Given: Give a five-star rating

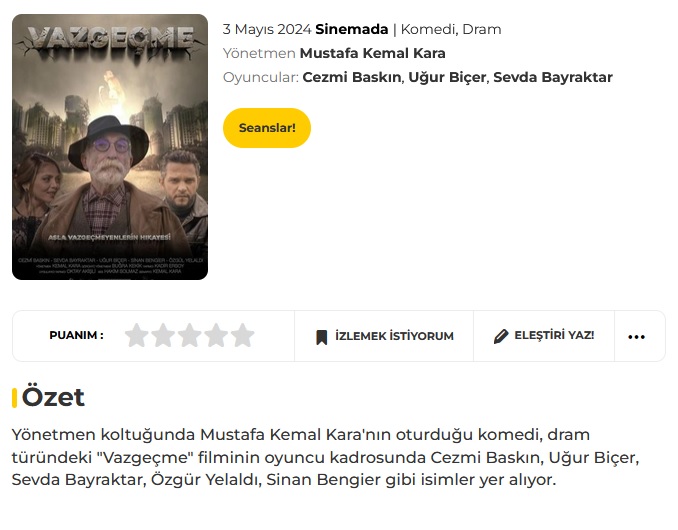Looking at the screenshot, I should (x=242, y=335).
